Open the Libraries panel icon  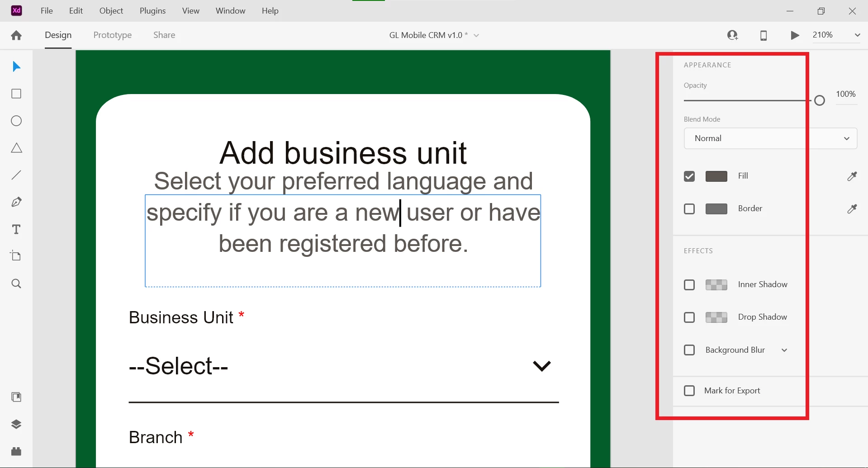[x=16, y=397]
